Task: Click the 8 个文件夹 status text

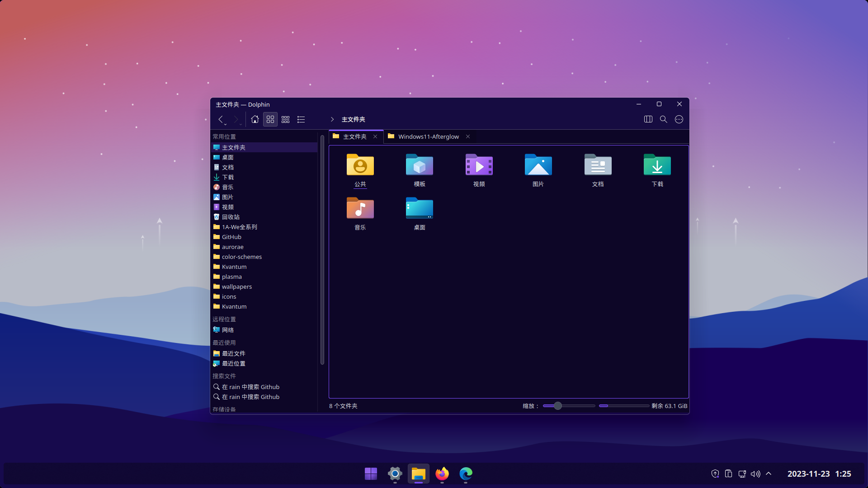Action: [x=343, y=406]
